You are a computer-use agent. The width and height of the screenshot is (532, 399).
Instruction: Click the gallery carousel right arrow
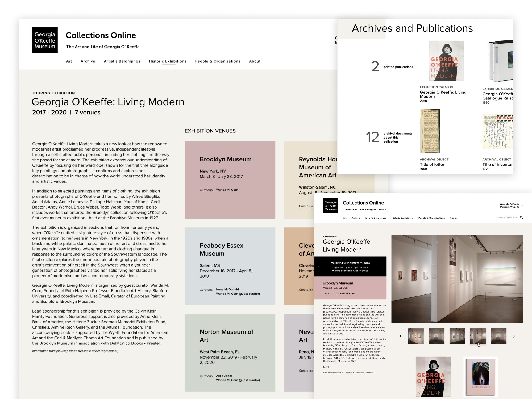(x=513, y=336)
